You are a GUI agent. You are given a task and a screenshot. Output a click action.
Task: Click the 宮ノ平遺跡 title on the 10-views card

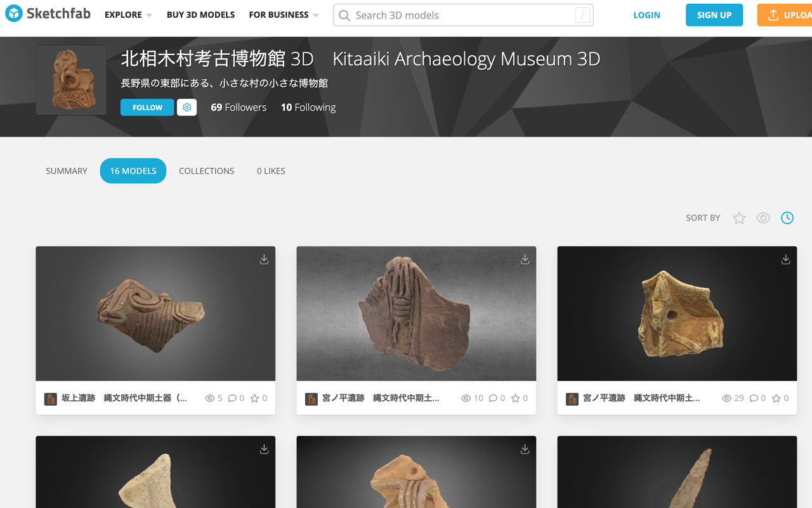pos(381,398)
